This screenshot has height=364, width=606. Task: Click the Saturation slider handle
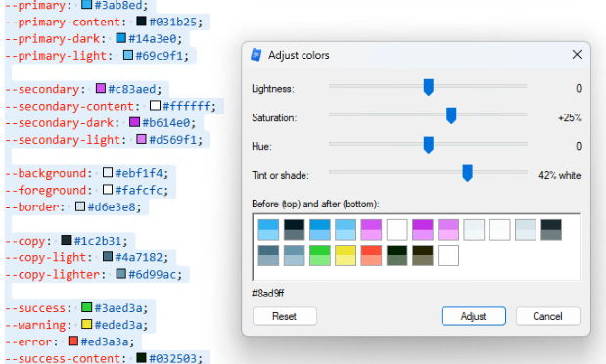click(x=451, y=115)
